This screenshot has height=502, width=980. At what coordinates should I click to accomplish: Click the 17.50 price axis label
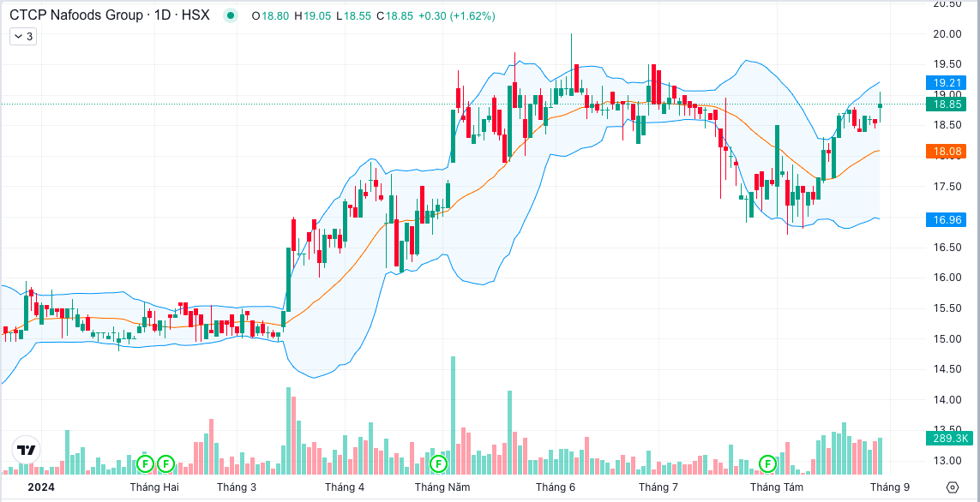[x=947, y=187]
